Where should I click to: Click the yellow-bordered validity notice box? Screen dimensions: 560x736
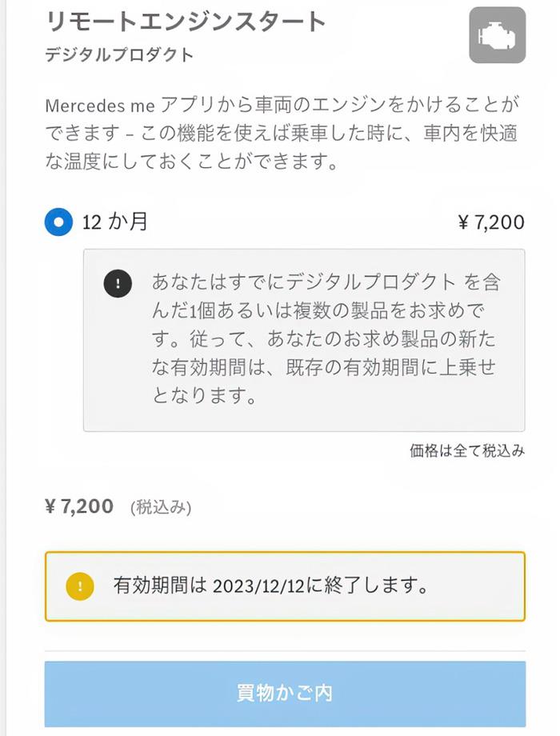click(285, 586)
